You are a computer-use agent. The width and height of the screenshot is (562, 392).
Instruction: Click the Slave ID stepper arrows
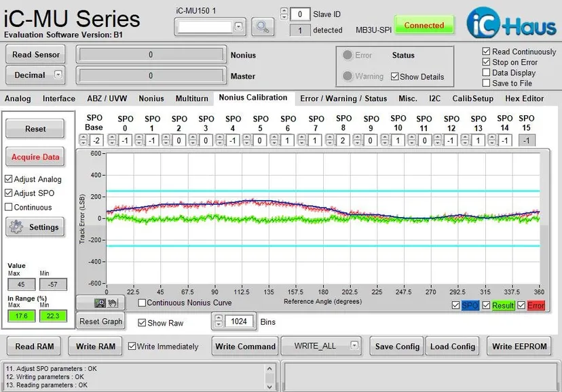click(284, 14)
